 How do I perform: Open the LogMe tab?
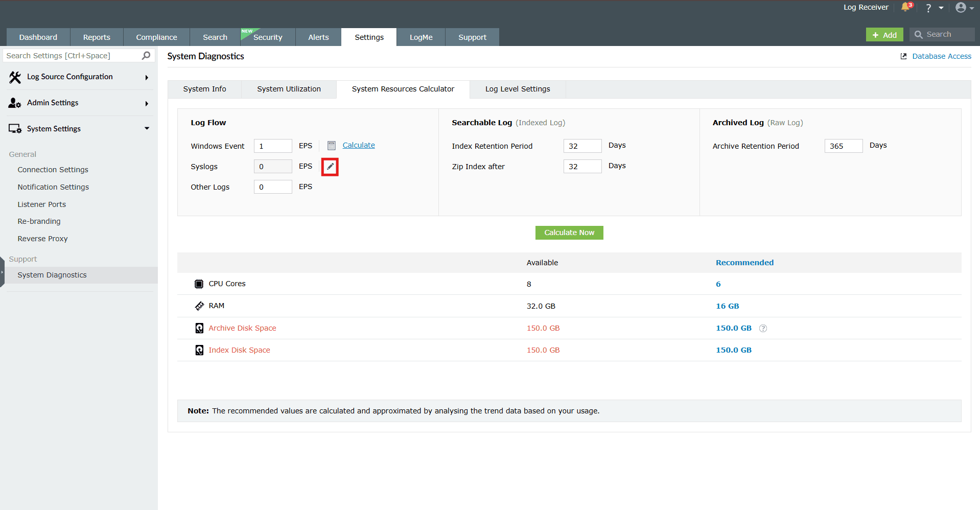tap(421, 37)
